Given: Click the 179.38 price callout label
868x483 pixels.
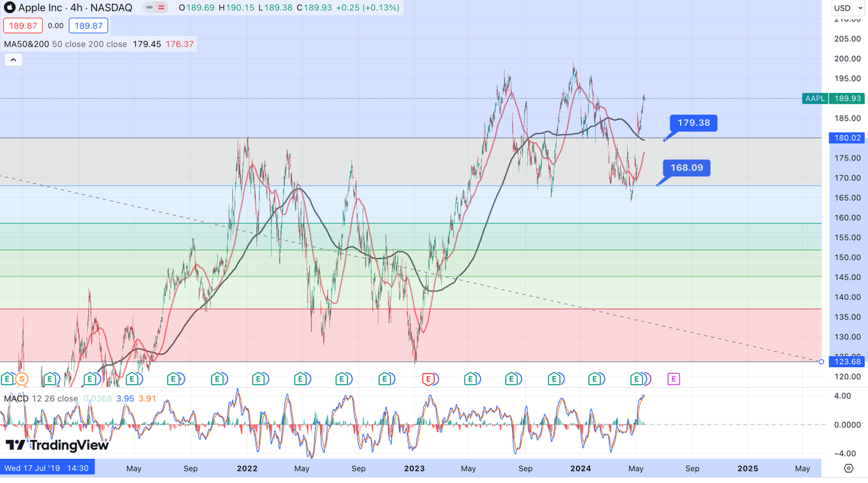Looking at the screenshot, I should [694, 123].
